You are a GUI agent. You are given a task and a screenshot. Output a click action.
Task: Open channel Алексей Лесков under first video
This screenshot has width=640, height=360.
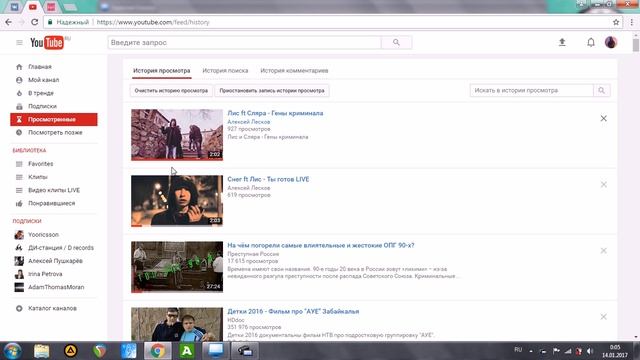pyautogui.click(x=249, y=122)
